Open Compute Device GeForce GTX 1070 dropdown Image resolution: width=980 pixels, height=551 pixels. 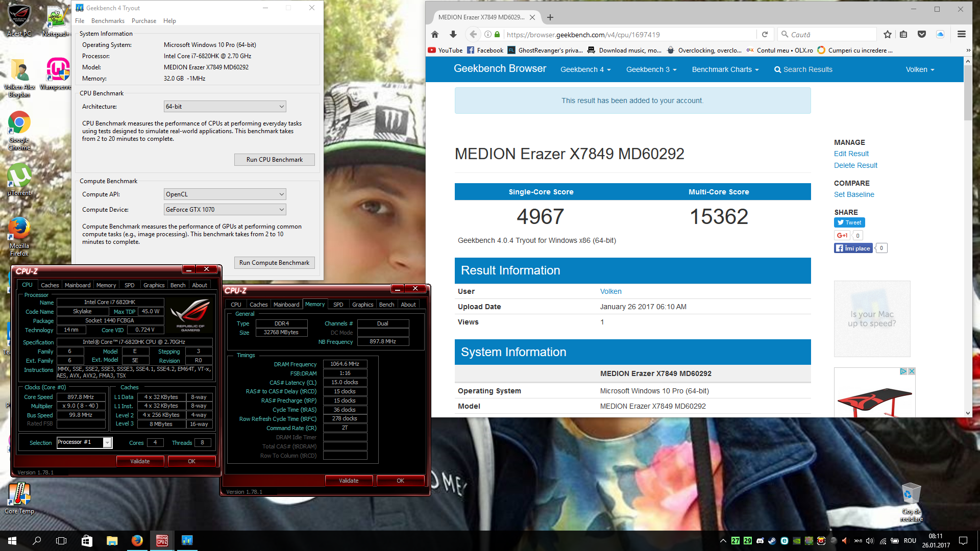coord(225,210)
